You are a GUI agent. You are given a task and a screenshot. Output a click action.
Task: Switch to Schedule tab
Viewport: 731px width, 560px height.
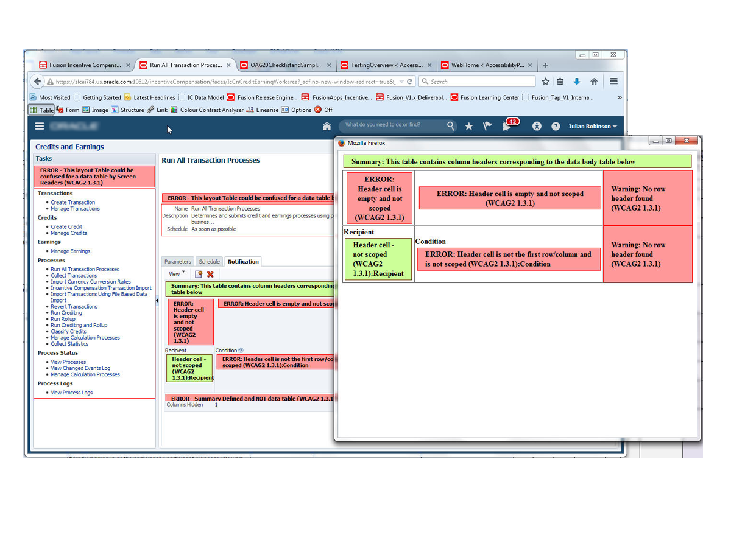coord(209,262)
